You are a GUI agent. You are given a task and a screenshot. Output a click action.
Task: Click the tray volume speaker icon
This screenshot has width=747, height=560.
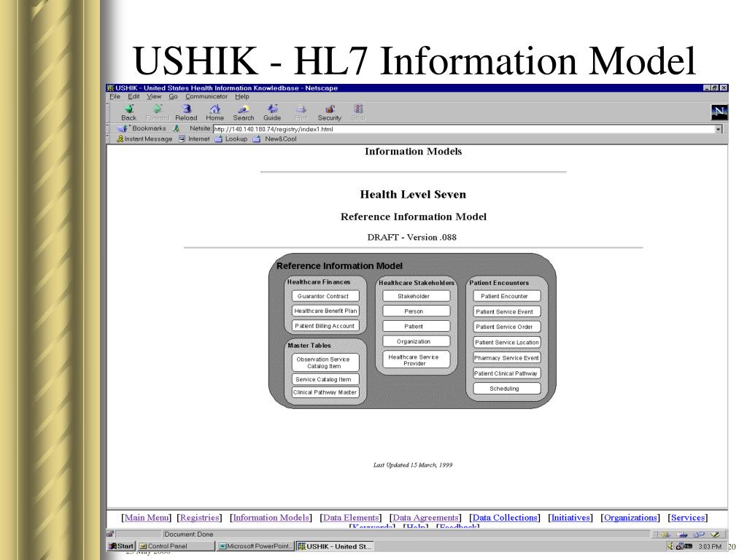coord(670,546)
